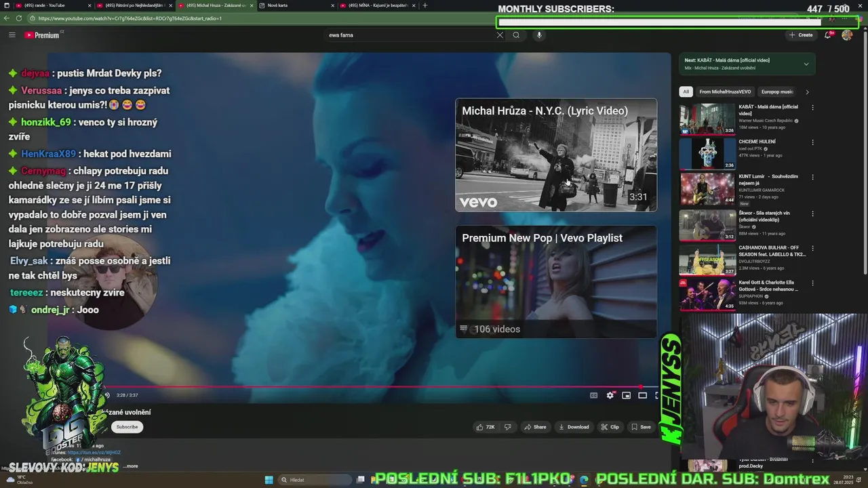Open video player settings gear
868x488 pixels.
click(x=610, y=395)
